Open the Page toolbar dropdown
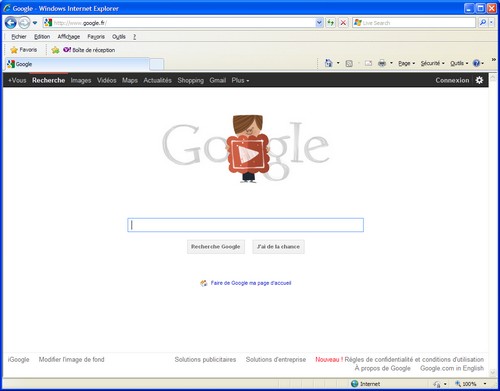Viewport: 500px width, 391px height. [x=406, y=63]
